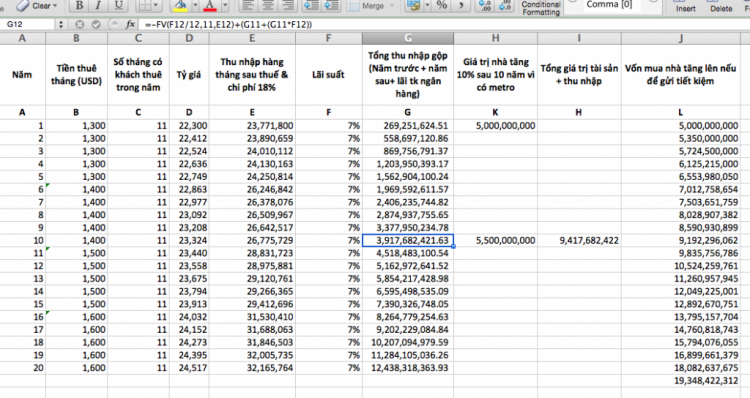Open Conditional Formatting
Screen dimensions: 750x398
tap(540, 8)
